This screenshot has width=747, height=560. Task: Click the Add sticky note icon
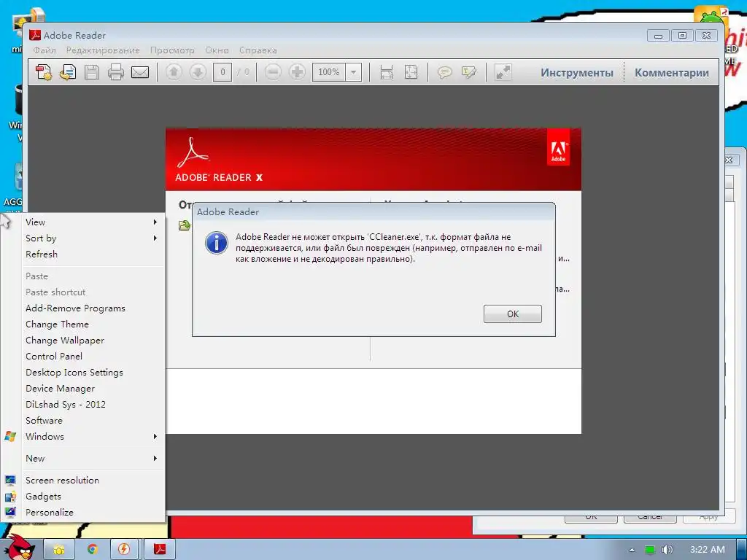(x=444, y=72)
